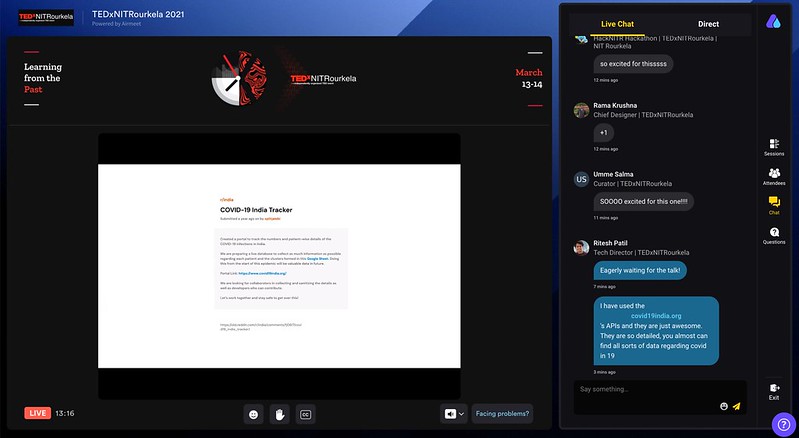799x438 pixels.
Task: Expand the speaker options dropdown arrow
Action: click(461, 414)
